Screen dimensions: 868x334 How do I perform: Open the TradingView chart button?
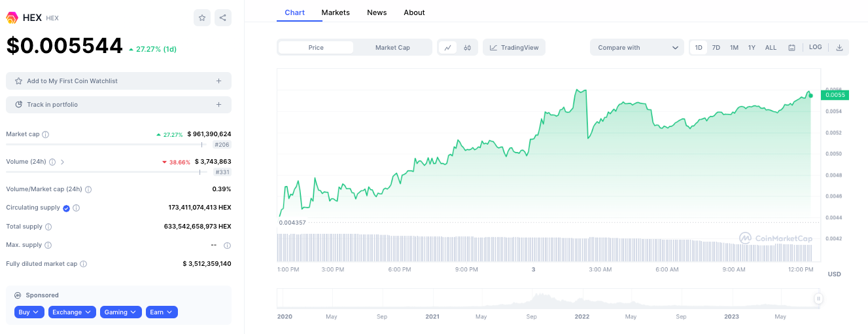[514, 48]
